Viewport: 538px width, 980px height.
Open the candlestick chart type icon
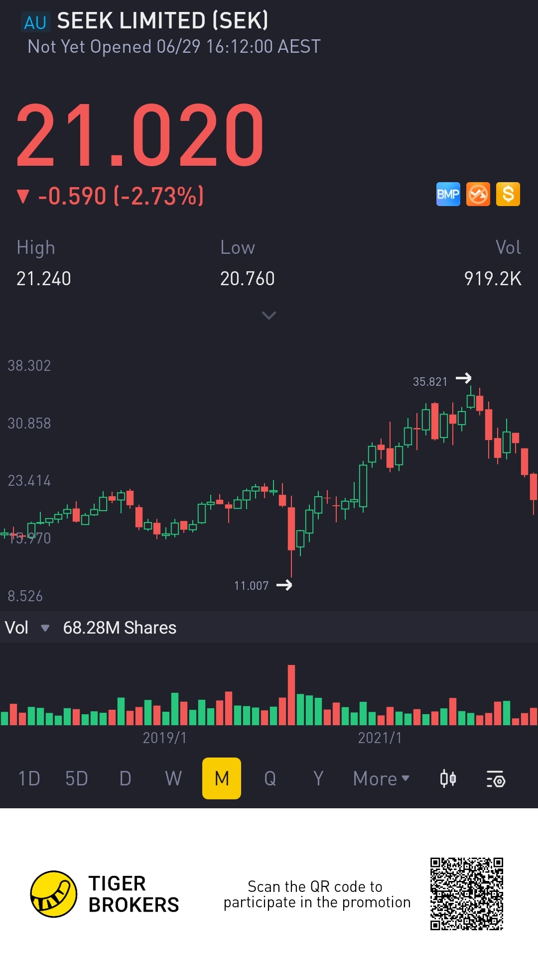[448, 778]
